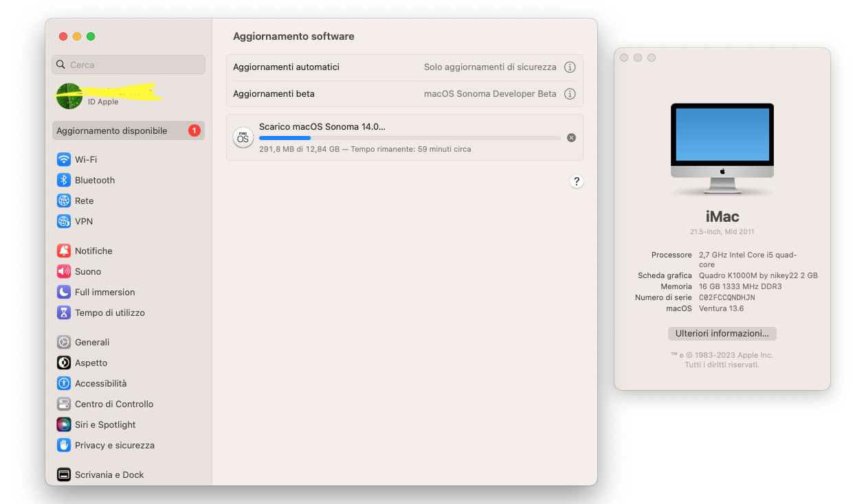Click the Quadro K1000M graphics value
Screen dimensions: 855x504
758,275
